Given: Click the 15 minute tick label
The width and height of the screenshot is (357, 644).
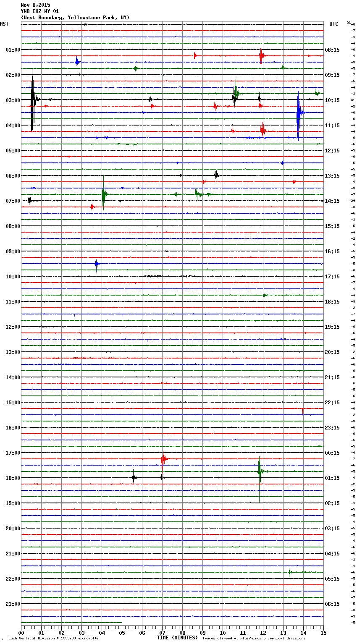Looking at the screenshot, I should click(323, 633).
